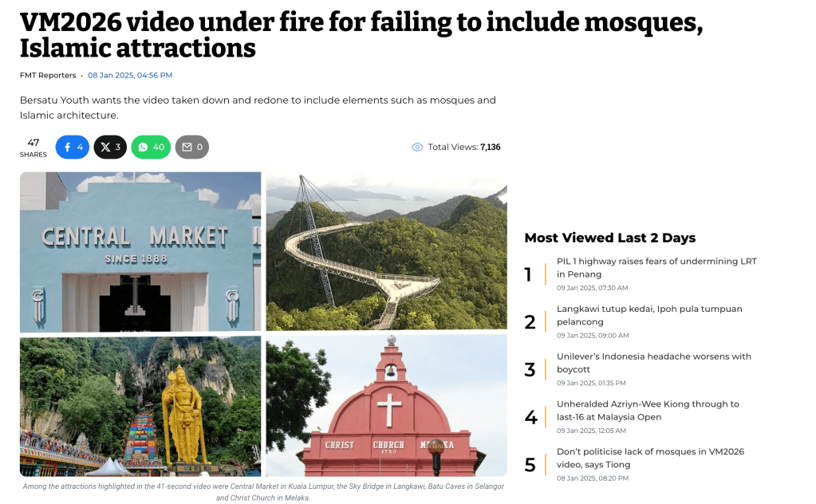Open Don't politicise lack of mosques story
This screenshot has width=816, height=504.
[651, 458]
